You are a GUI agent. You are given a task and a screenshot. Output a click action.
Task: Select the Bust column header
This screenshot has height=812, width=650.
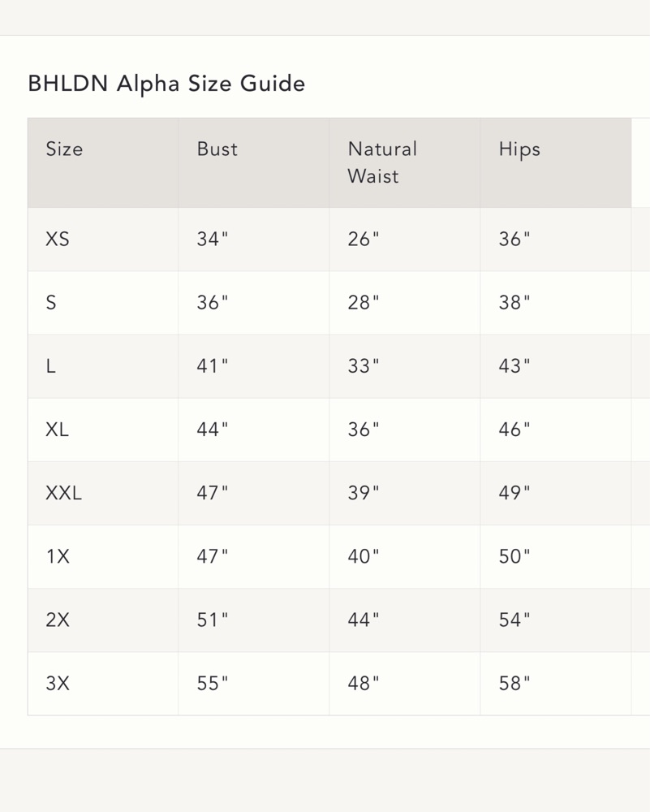pyautogui.click(x=217, y=149)
